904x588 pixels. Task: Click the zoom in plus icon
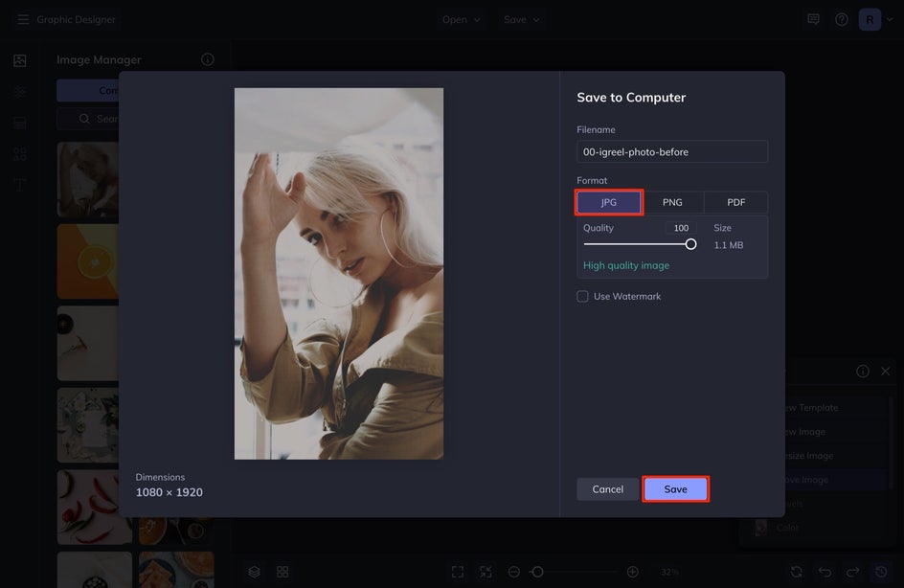632,572
